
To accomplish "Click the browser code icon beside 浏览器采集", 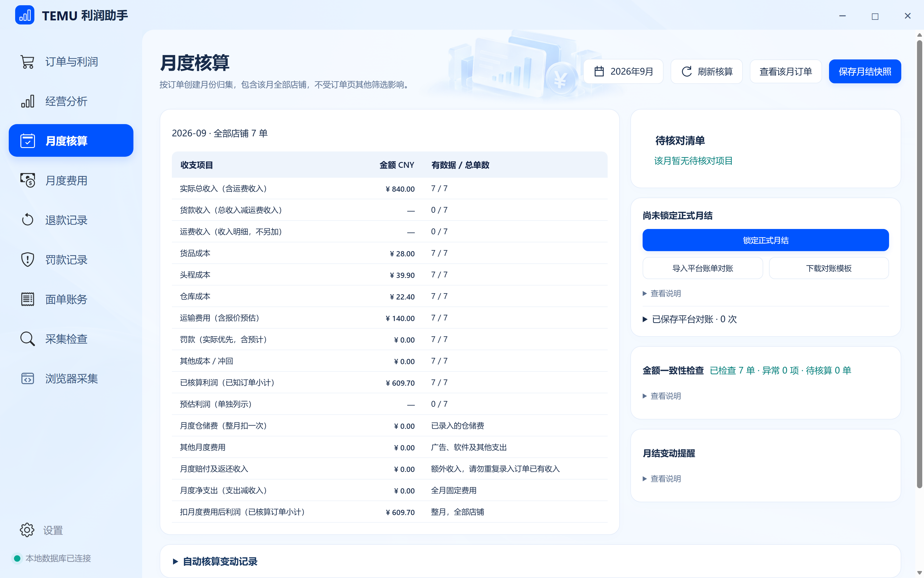I will point(27,378).
